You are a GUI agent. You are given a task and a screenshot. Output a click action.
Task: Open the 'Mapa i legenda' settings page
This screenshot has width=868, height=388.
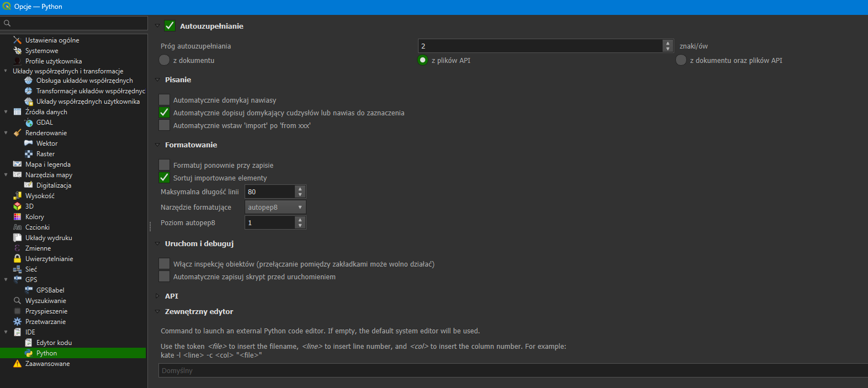coord(47,164)
